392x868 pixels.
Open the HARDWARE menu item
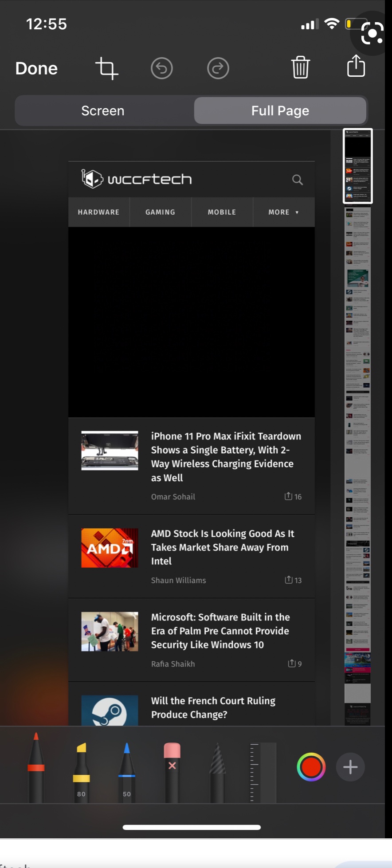(x=98, y=212)
